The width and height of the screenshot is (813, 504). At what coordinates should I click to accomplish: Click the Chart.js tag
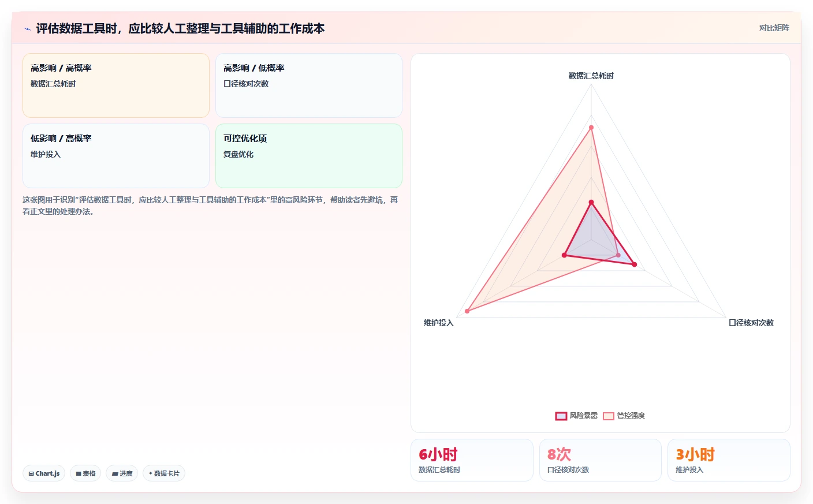44,473
